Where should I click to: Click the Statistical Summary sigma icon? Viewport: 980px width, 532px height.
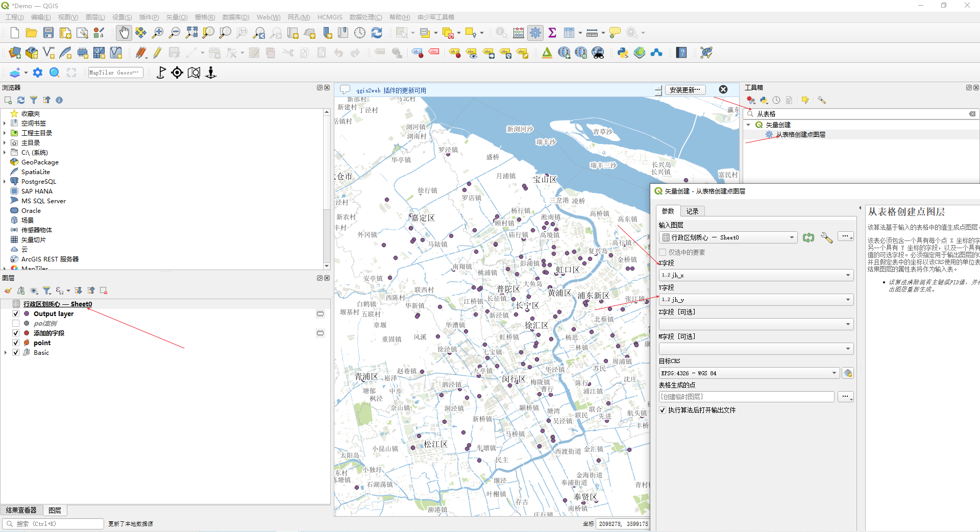click(x=552, y=33)
